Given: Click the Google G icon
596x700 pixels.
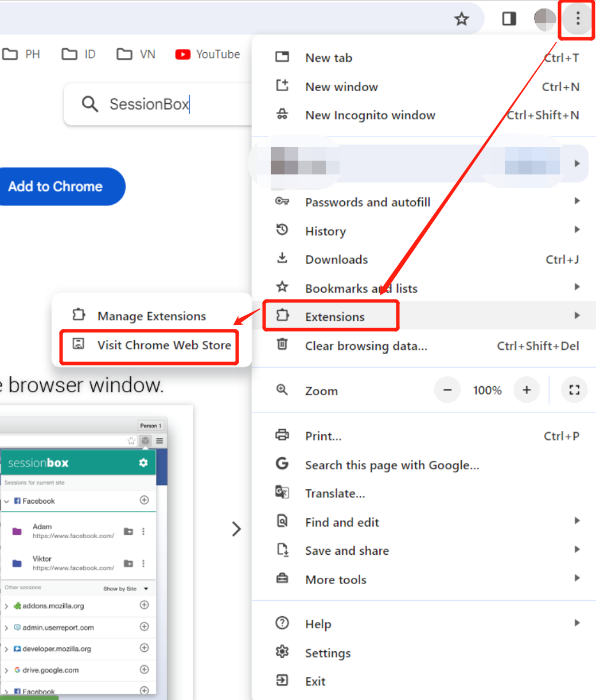Looking at the screenshot, I should coord(282,463).
